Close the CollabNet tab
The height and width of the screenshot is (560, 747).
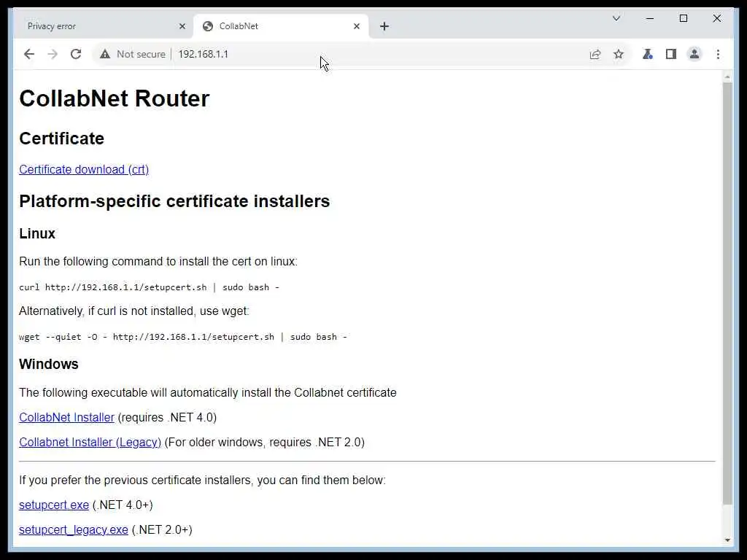pyautogui.click(x=356, y=26)
